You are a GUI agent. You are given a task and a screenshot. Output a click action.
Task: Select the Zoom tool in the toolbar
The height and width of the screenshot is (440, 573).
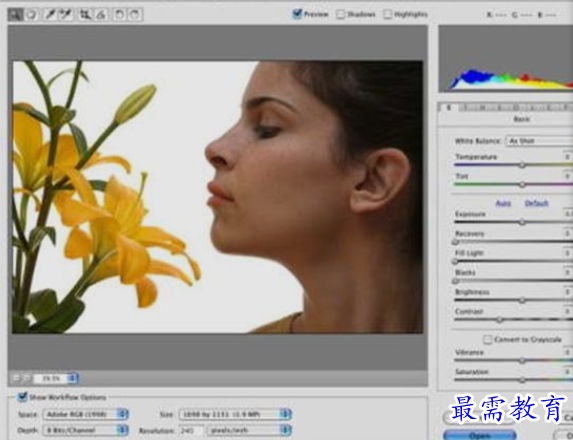(15, 15)
